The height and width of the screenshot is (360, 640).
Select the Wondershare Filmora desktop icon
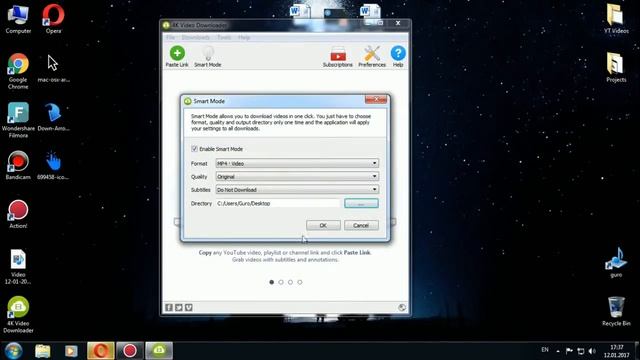click(18, 120)
